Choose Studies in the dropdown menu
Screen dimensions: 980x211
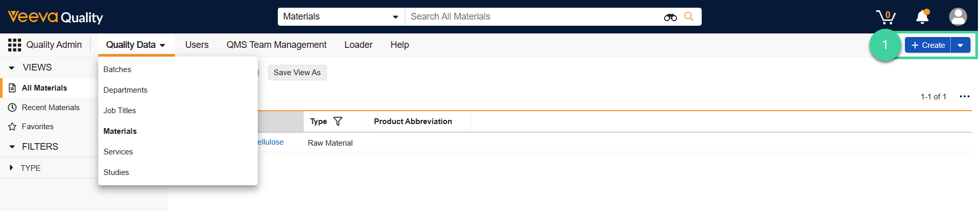[116, 172]
